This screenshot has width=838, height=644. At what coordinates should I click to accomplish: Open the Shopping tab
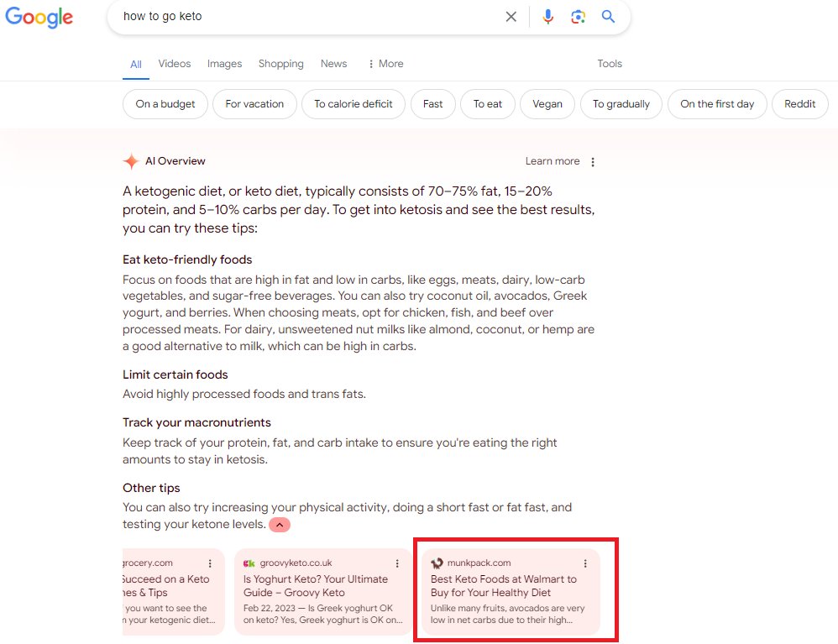[281, 64]
